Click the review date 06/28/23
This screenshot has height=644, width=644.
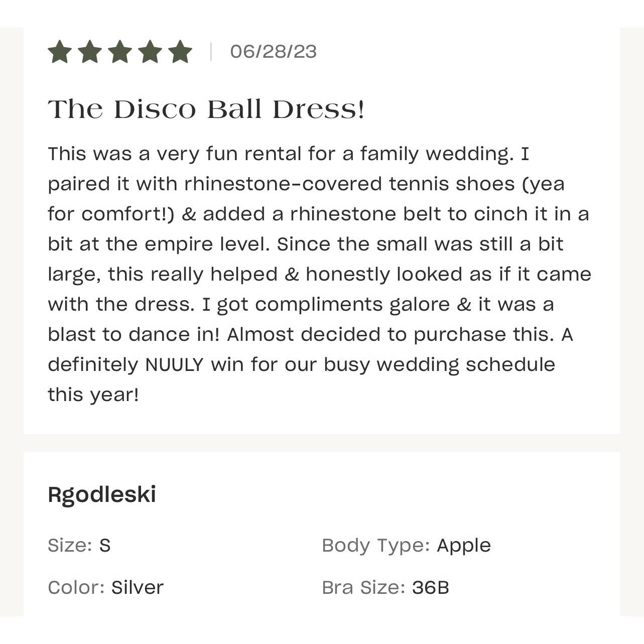point(273,52)
